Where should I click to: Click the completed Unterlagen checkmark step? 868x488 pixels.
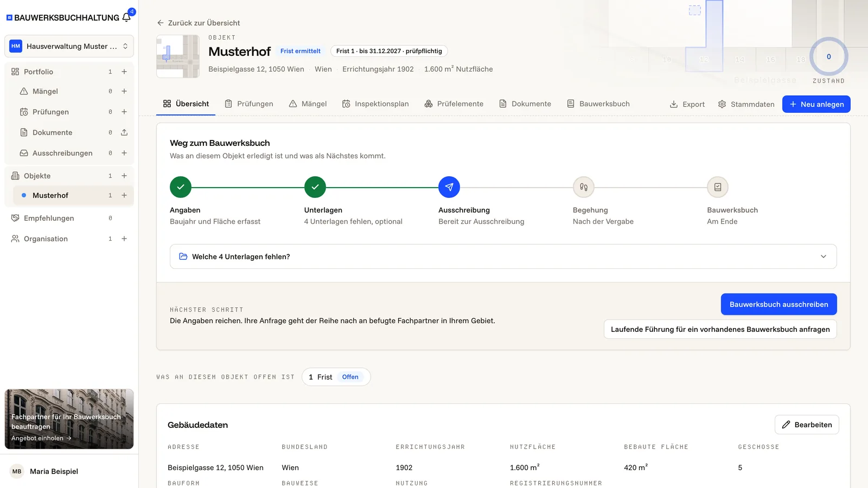[x=315, y=187]
